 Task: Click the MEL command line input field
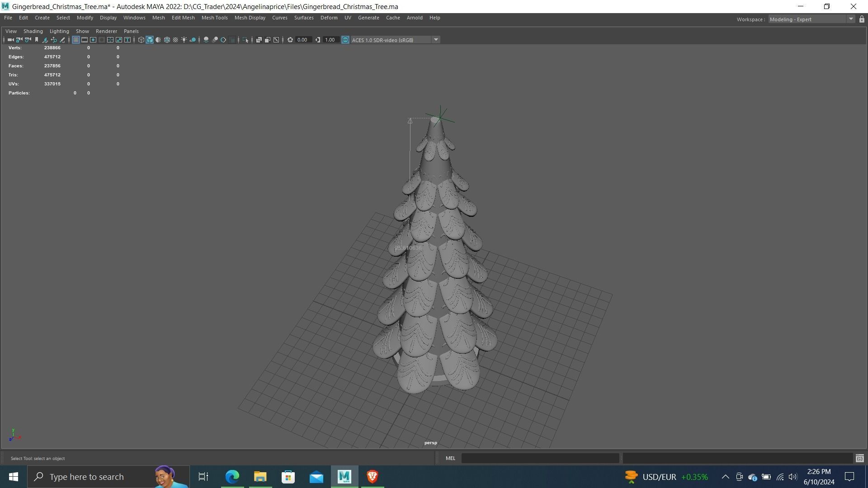click(540, 458)
